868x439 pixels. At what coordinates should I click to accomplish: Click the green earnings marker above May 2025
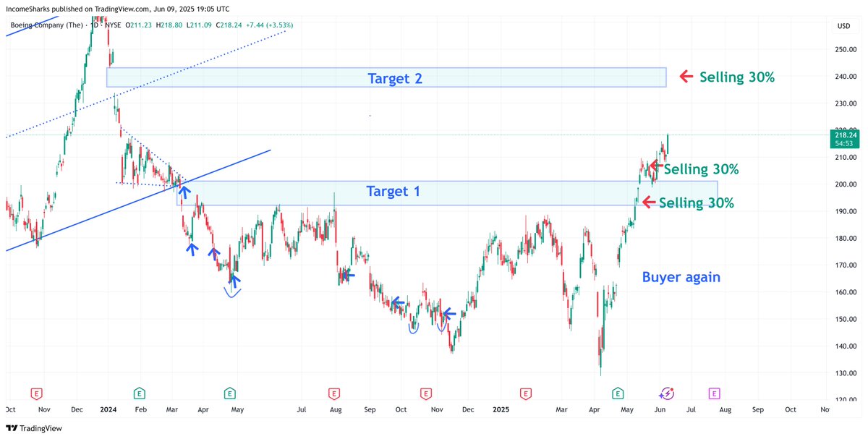click(618, 393)
